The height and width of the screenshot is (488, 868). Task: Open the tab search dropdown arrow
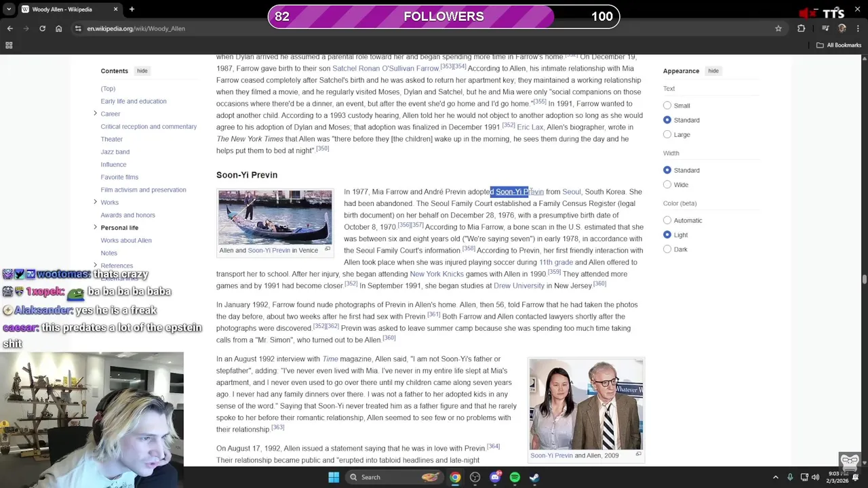pos(9,9)
